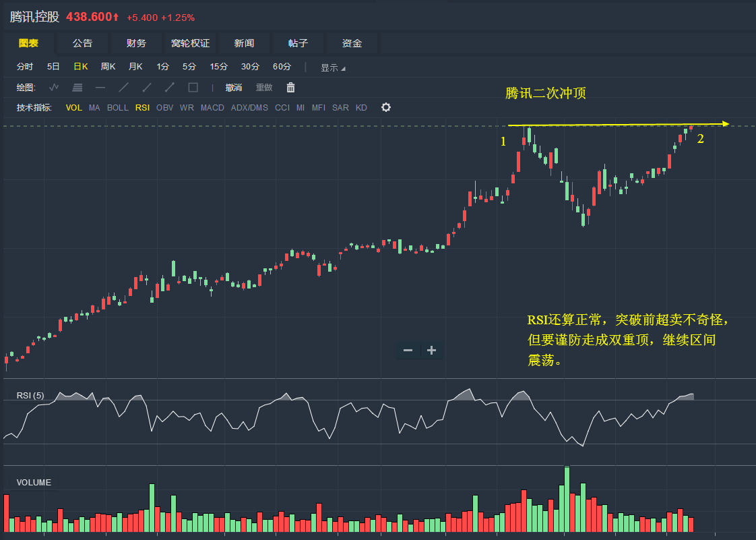
Task: Switch to the 图表 tab
Action: (28, 43)
